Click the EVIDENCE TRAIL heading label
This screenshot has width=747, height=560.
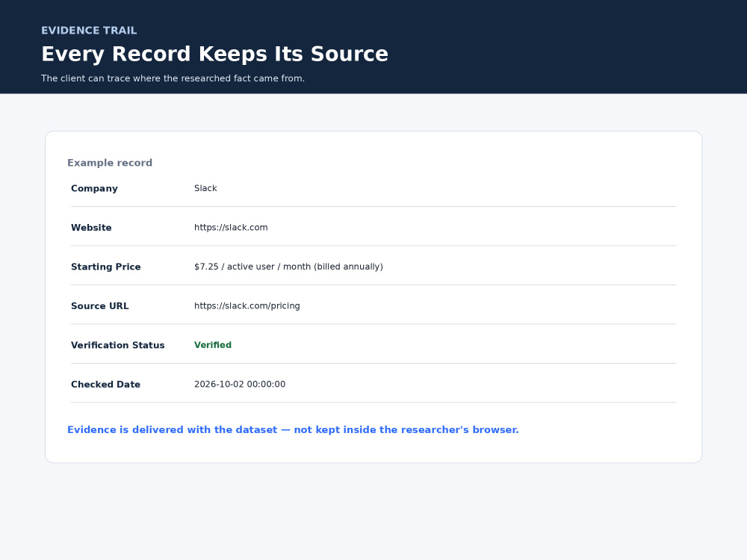coord(89,31)
